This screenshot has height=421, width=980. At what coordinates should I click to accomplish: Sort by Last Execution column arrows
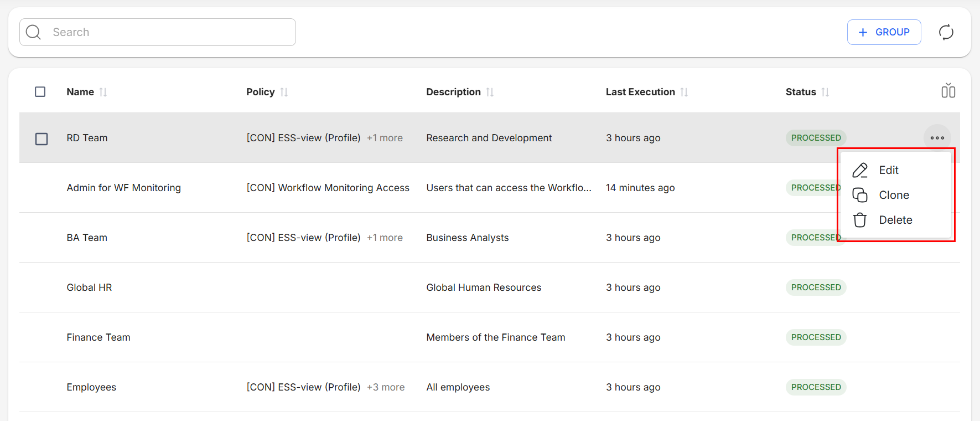(x=684, y=92)
